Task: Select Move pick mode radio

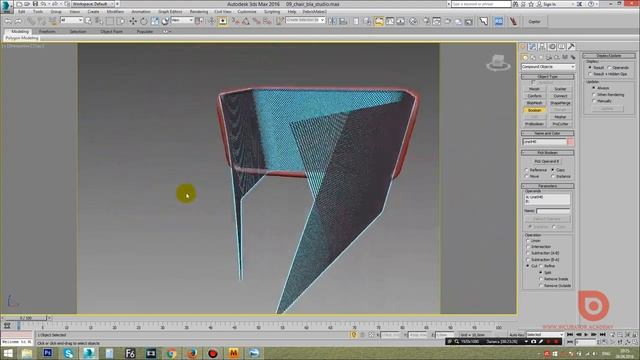Action: click(527, 176)
